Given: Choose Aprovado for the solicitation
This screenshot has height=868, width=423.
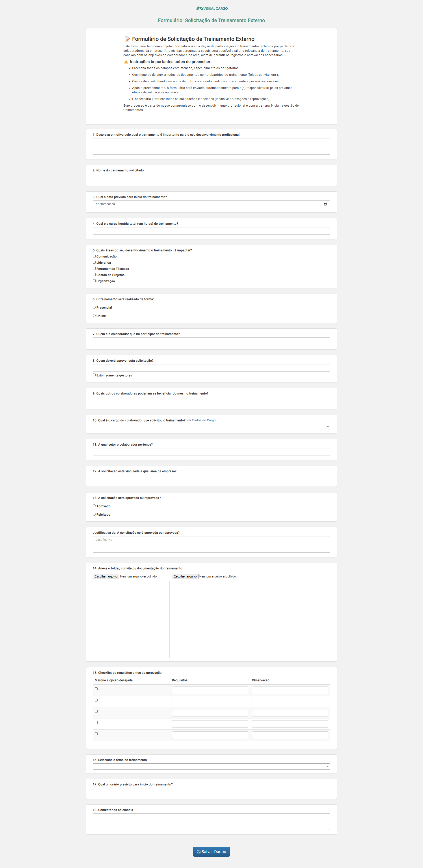Looking at the screenshot, I should (94, 506).
